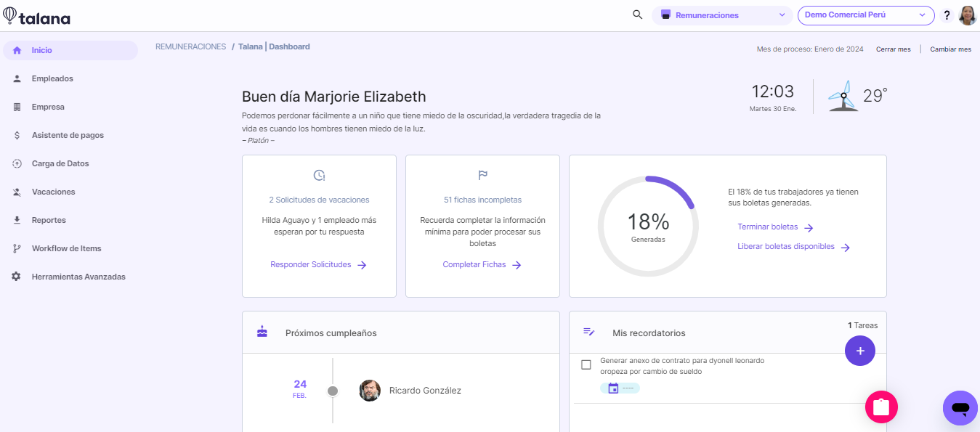
Task: Click the Talana | Dashboard breadcrumb text
Action: pos(274,46)
